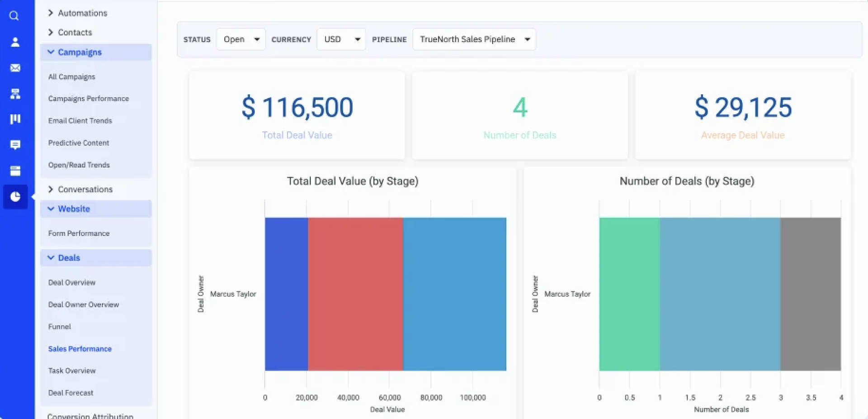Image resolution: width=868 pixels, height=419 pixels.
Task: Open Form Performance report
Action: coord(79,233)
